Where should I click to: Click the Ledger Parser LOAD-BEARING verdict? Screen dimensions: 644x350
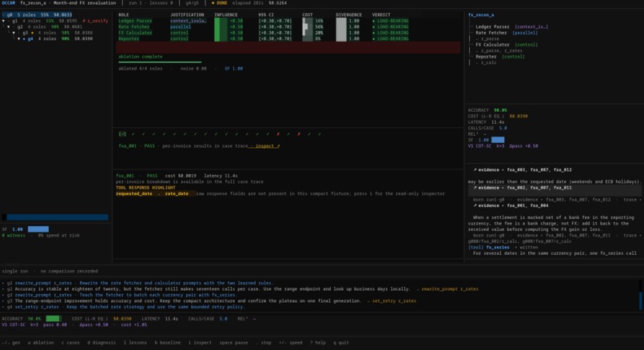390,21
